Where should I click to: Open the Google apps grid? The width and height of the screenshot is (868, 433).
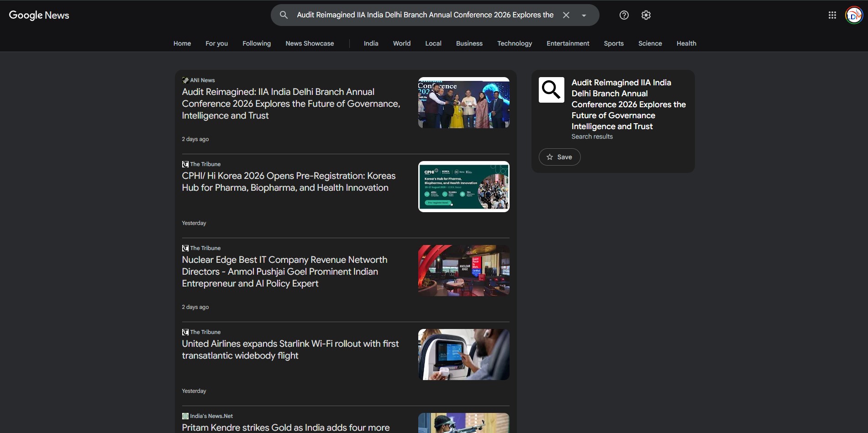pos(832,15)
